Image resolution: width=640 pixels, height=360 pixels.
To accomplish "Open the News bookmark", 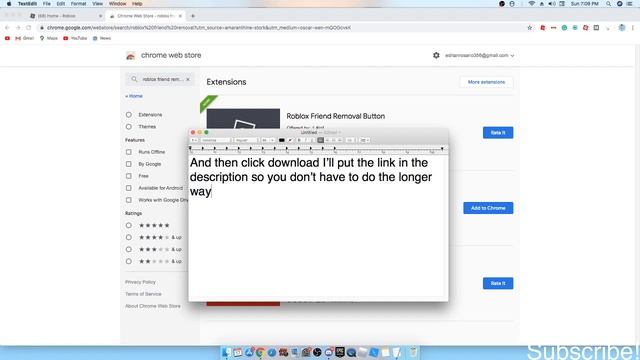I will pyautogui.click(x=102, y=38).
